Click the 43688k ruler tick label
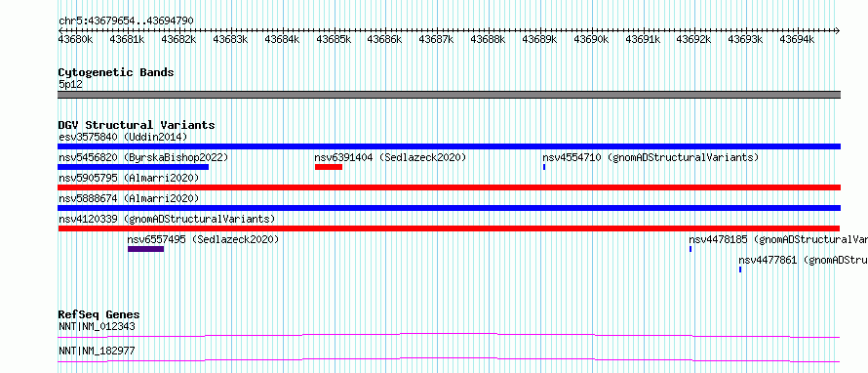 click(x=488, y=39)
